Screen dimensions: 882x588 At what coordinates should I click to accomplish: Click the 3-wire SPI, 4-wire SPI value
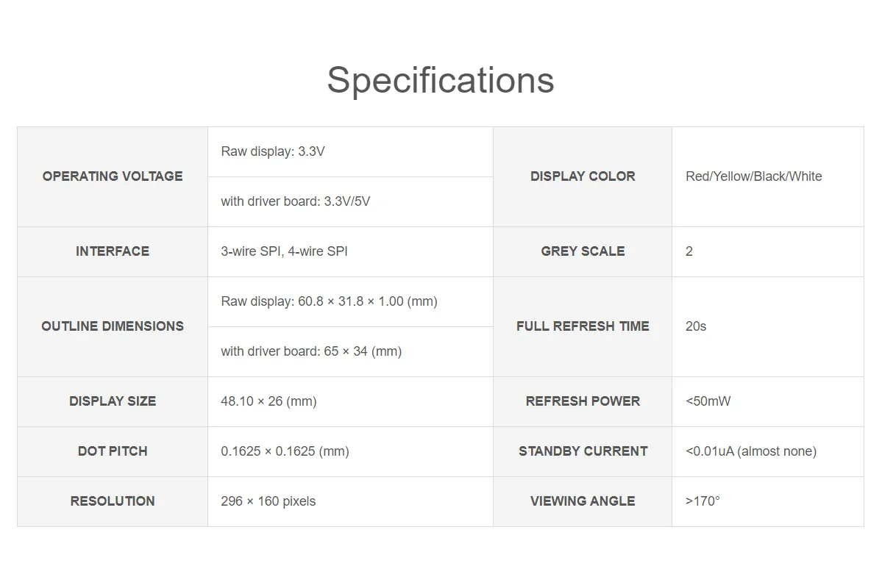pyautogui.click(x=284, y=251)
